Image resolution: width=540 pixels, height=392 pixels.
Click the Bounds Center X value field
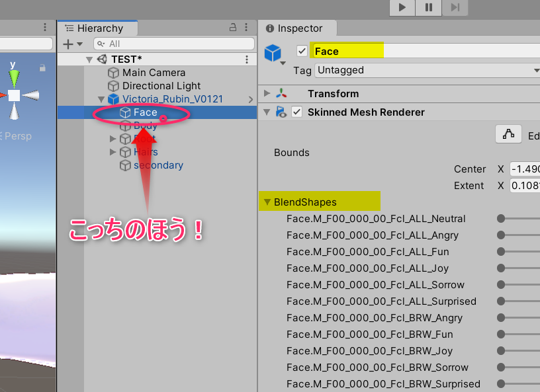(525, 169)
